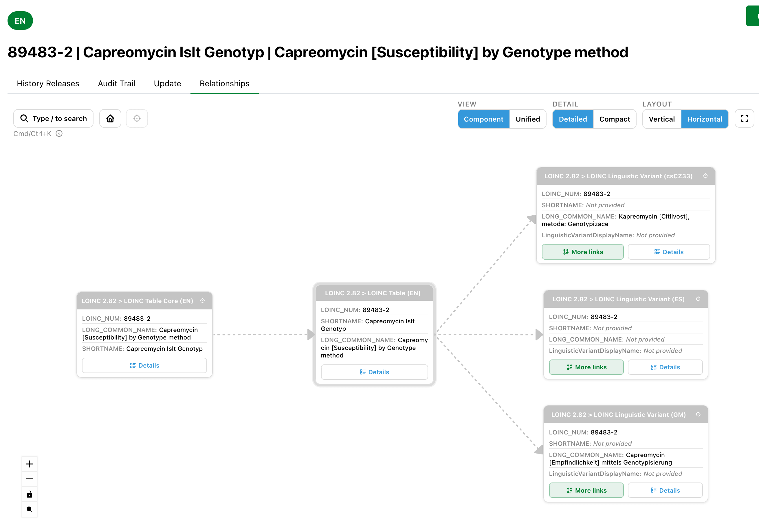Click the LOINC Table Core (EN) node header
Image resolution: width=759 pixels, height=532 pixels.
coord(144,300)
